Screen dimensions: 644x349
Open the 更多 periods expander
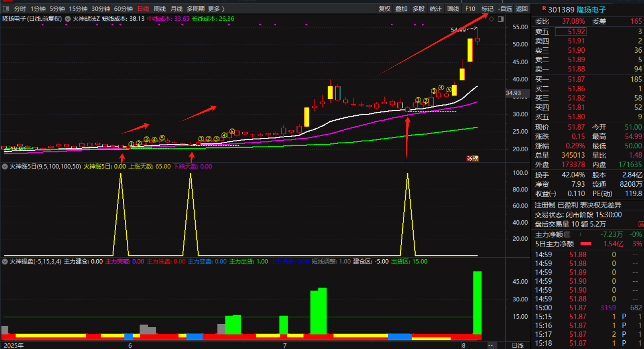click(216, 9)
